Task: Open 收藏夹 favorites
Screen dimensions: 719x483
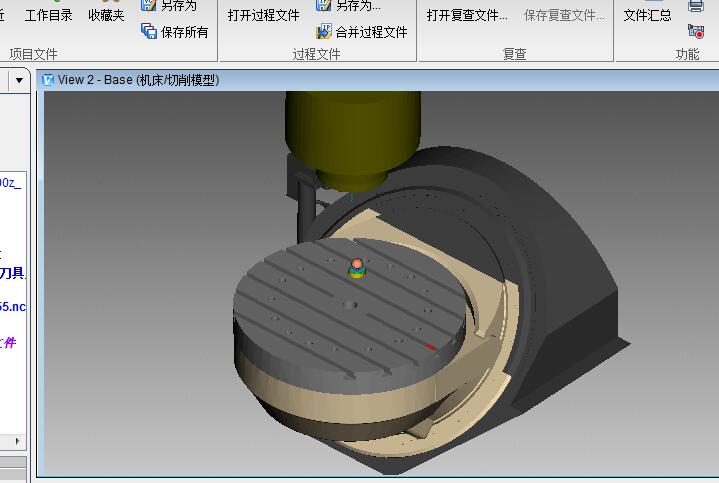Action: tap(106, 15)
